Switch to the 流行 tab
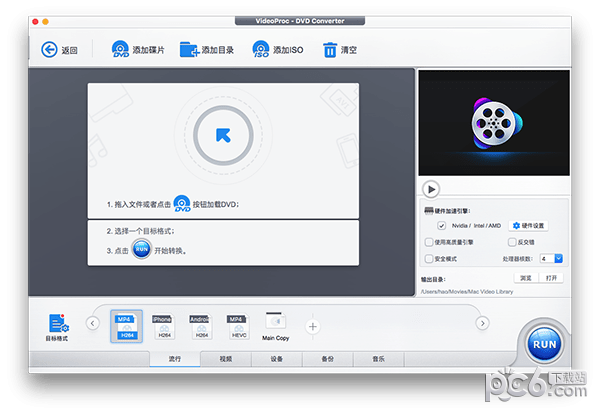Screen dimensions: 600x414 coord(175,359)
